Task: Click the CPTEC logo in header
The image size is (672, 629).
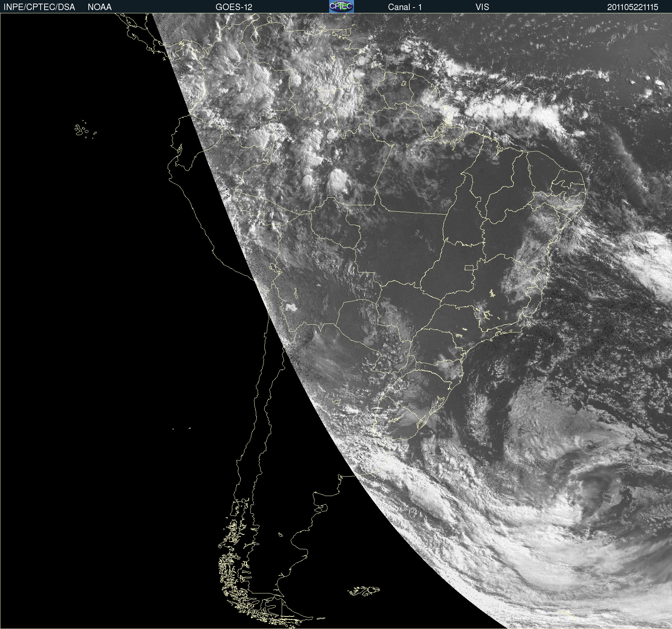Action: 341,6
